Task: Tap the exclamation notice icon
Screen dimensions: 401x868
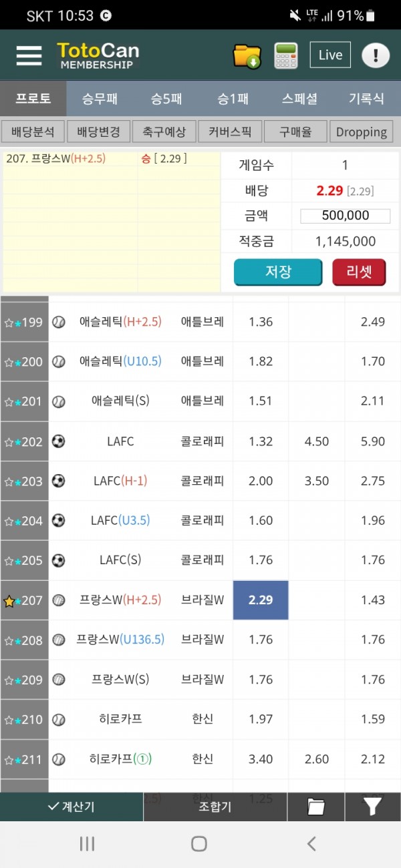Action: click(x=376, y=55)
